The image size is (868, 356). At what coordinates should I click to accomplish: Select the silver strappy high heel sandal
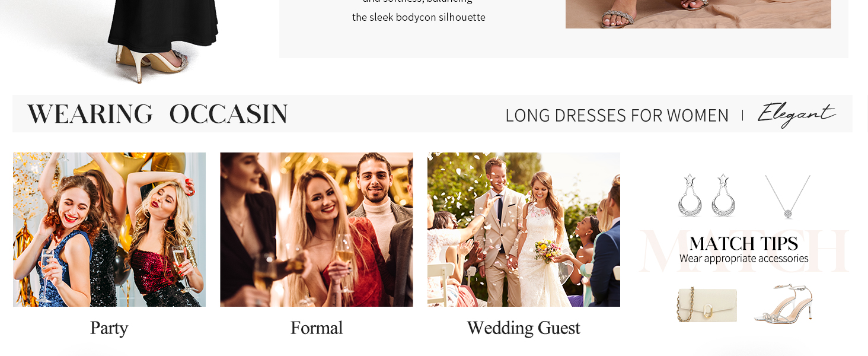(784, 303)
